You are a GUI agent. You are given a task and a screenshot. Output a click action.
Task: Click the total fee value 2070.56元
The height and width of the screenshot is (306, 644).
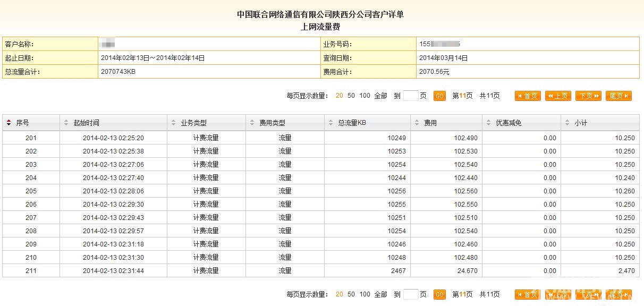434,72
